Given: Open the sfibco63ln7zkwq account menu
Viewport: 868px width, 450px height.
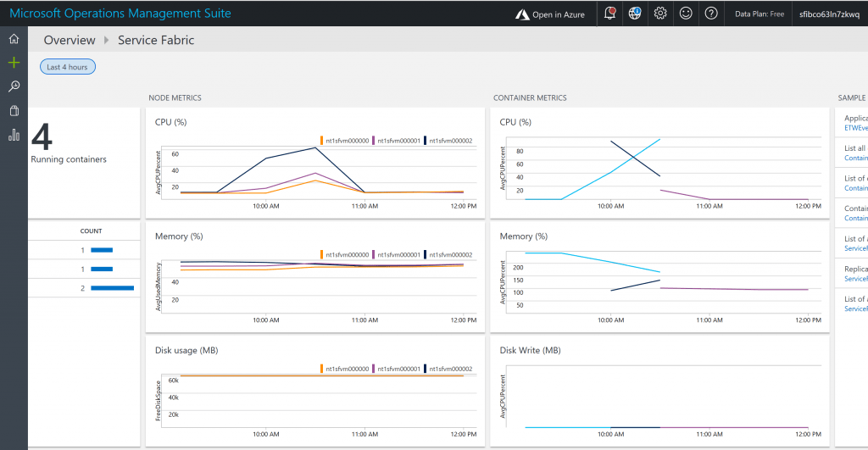Looking at the screenshot, I should [x=829, y=14].
